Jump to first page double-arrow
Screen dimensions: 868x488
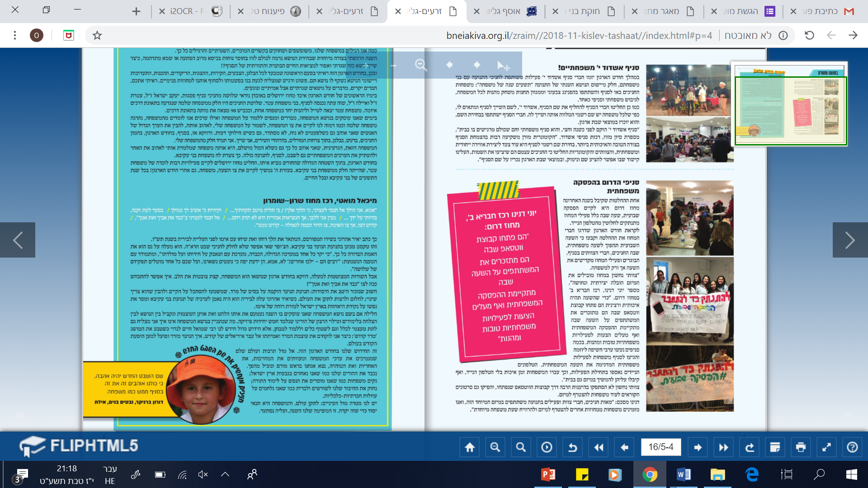pos(599,447)
